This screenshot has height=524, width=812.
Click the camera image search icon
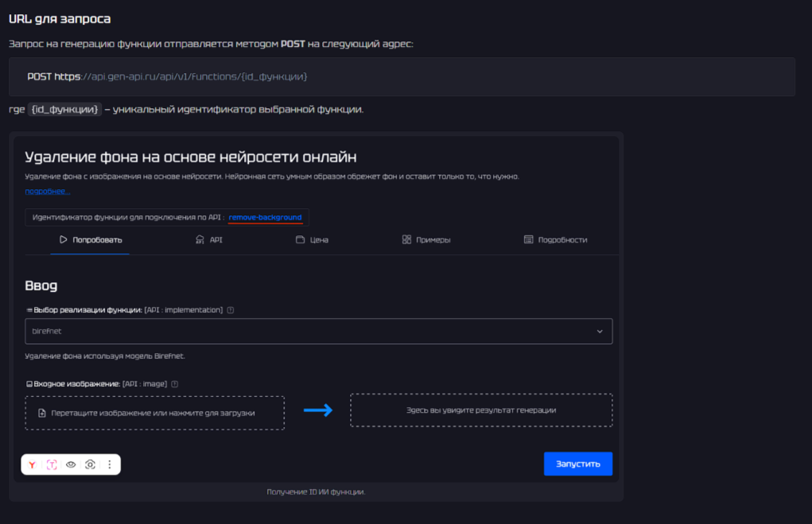pos(90,464)
